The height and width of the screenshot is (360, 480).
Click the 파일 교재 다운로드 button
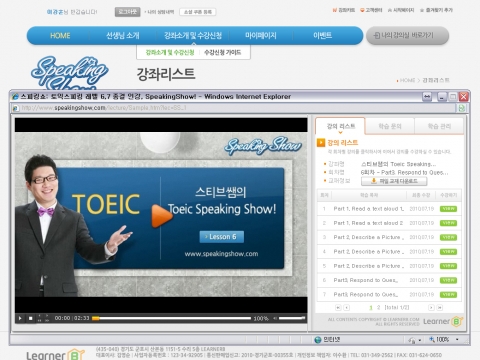point(394,181)
